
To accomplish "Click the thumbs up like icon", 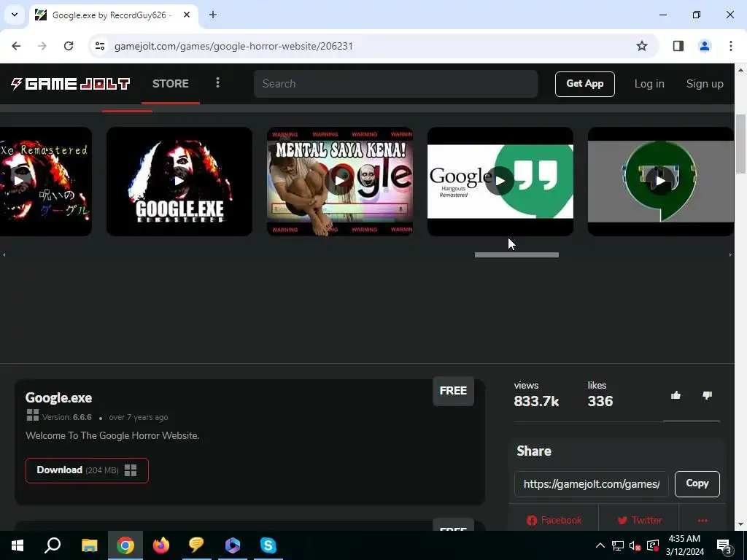I will pos(676,395).
